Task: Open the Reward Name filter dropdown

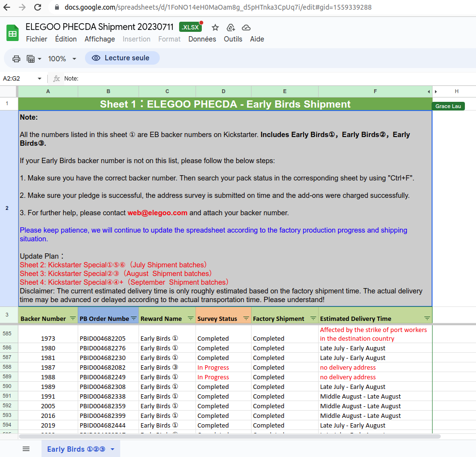Action: coord(190,319)
